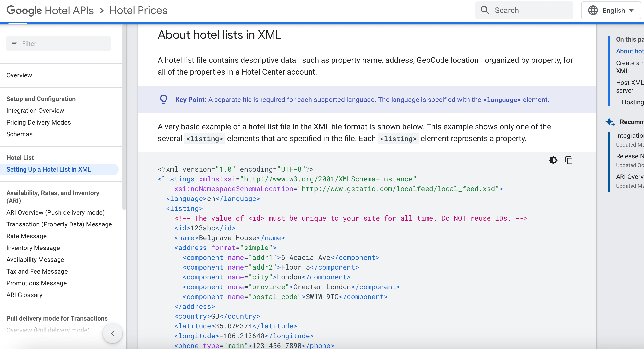644x349 pixels.
Task: Toggle dark code theme icon
Action: (553, 160)
